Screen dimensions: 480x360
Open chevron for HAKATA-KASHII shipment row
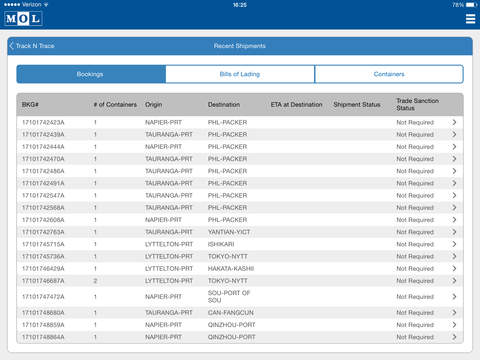pyautogui.click(x=454, y=268)
